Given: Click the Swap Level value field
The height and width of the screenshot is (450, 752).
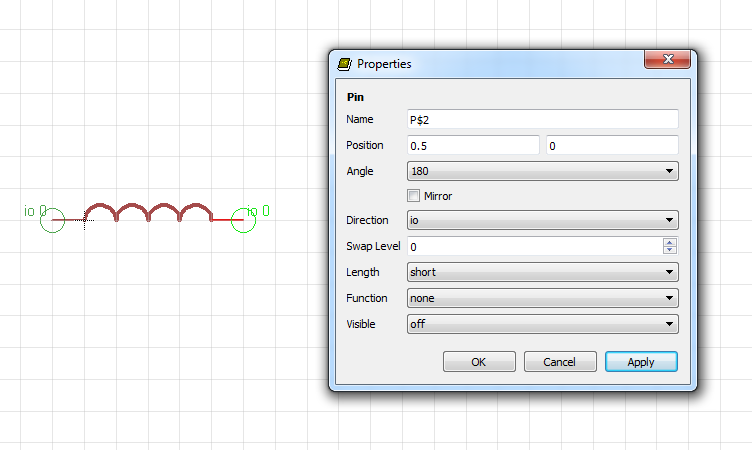Looking at the screenshot, I should click(535, 246).
